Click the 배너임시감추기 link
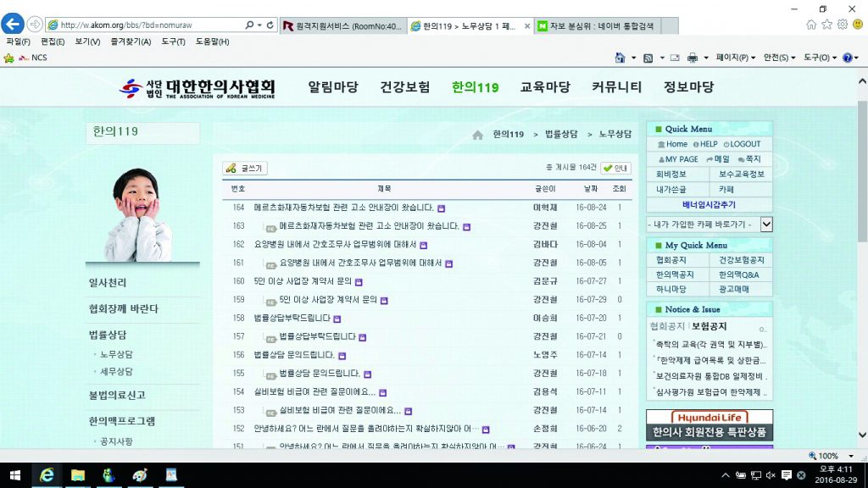The width and height of the screenshot is (868, 488). (x=709, y=203)
